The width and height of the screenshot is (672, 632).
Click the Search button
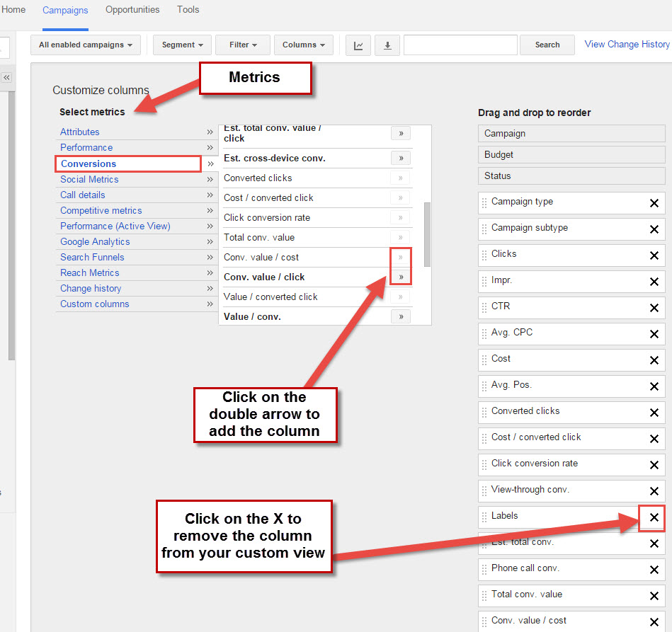point(547,44)
